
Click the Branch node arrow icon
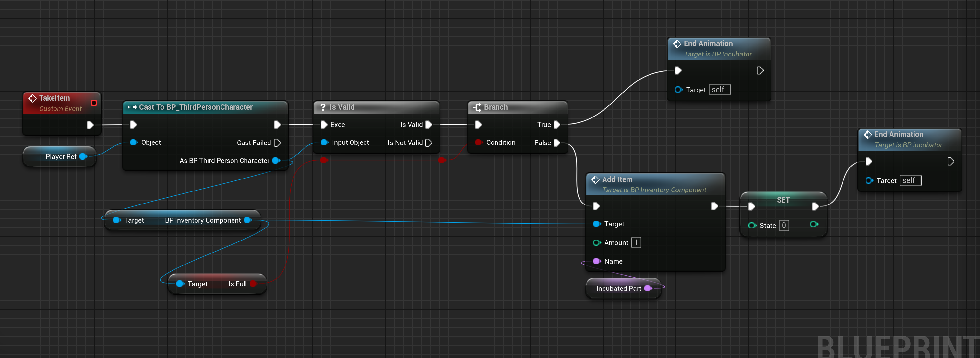coord(477,107)
